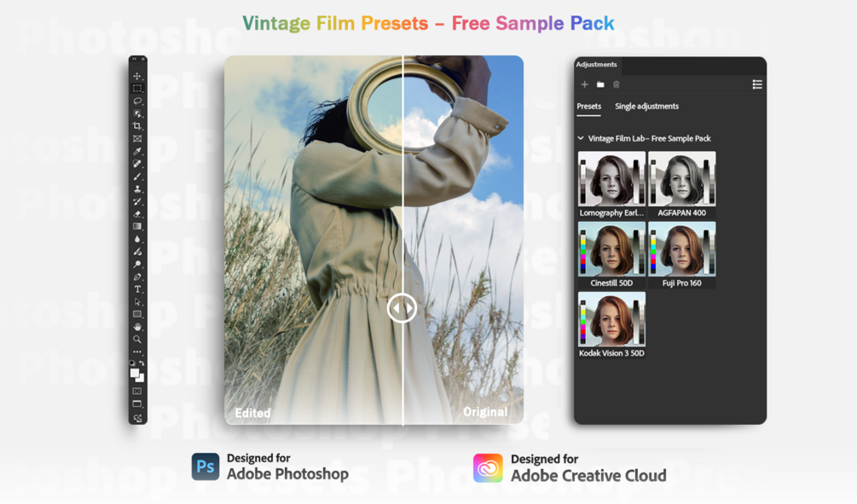Select the Dodge tool

pos(137,264)
